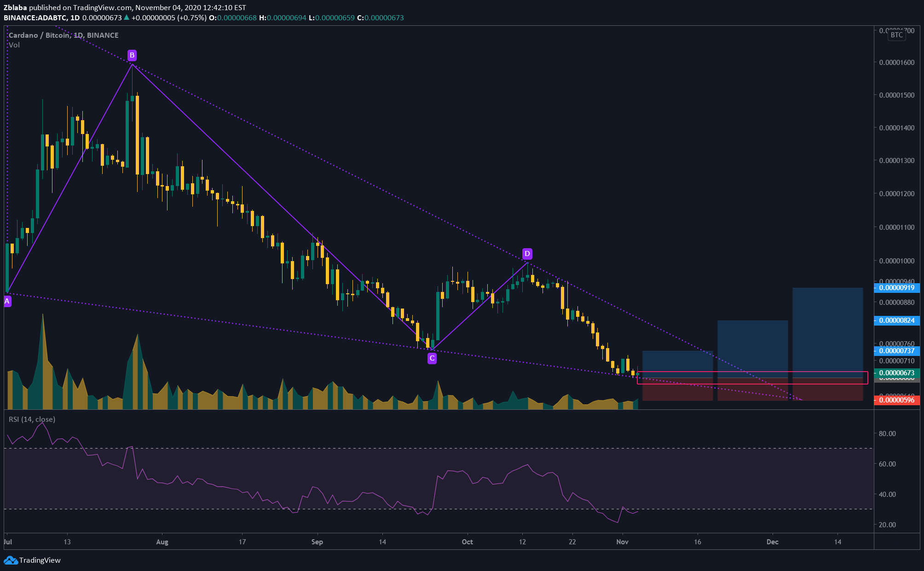The height and width of the screenshot is (571, 924).
Task: Open the BTC currency badge
Action: (896, 35)
